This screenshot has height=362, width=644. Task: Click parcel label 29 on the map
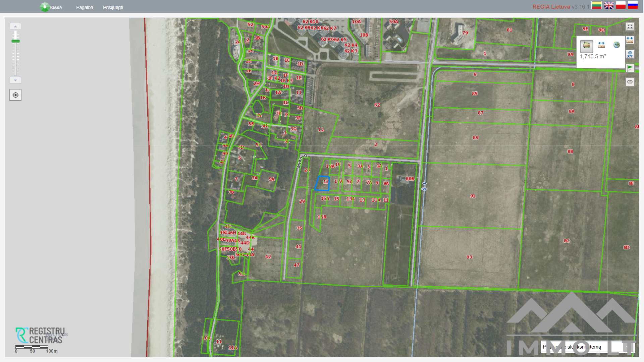(302, 201)
